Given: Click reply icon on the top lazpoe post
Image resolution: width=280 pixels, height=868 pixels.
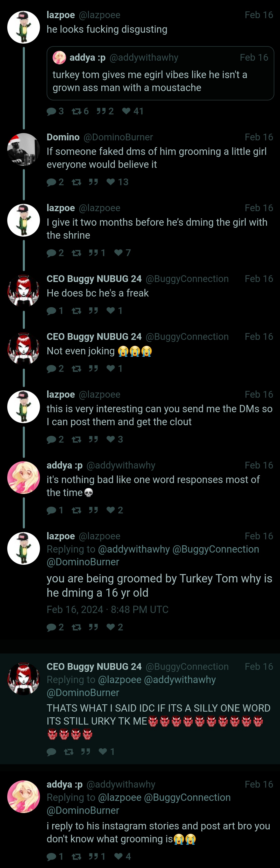Looking at the screenshot, I should click(52, 112).
